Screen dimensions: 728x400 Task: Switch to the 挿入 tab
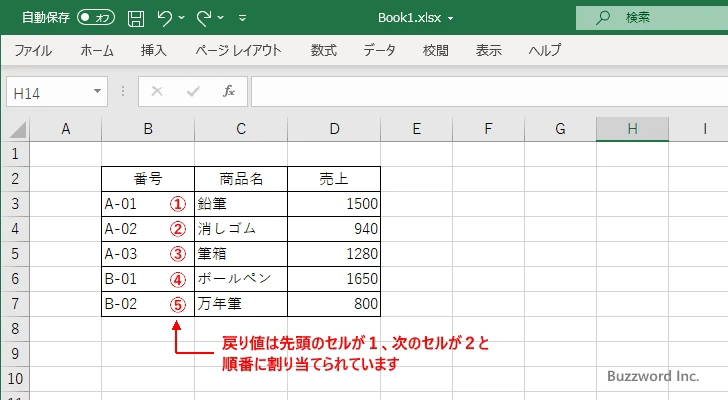tap(154, 50)
